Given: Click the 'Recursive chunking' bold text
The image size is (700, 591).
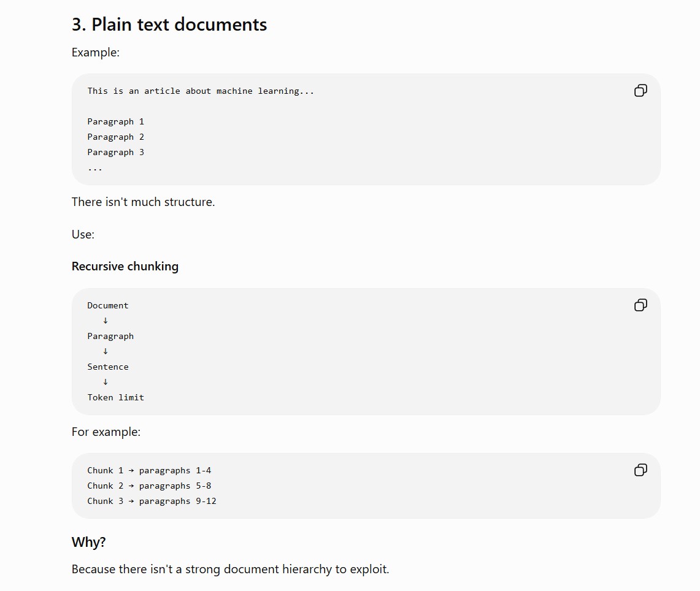Looking at the screenshot, I should click(125, 266).
